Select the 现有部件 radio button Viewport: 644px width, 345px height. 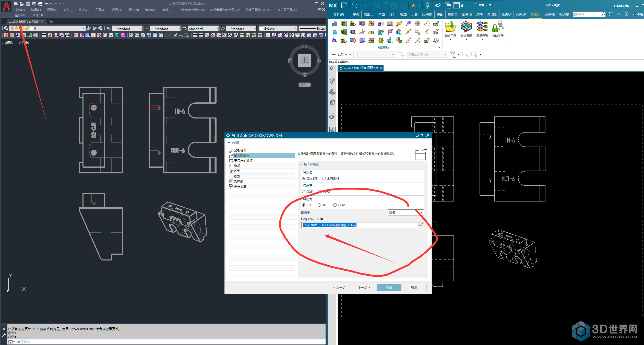point(324,178)
